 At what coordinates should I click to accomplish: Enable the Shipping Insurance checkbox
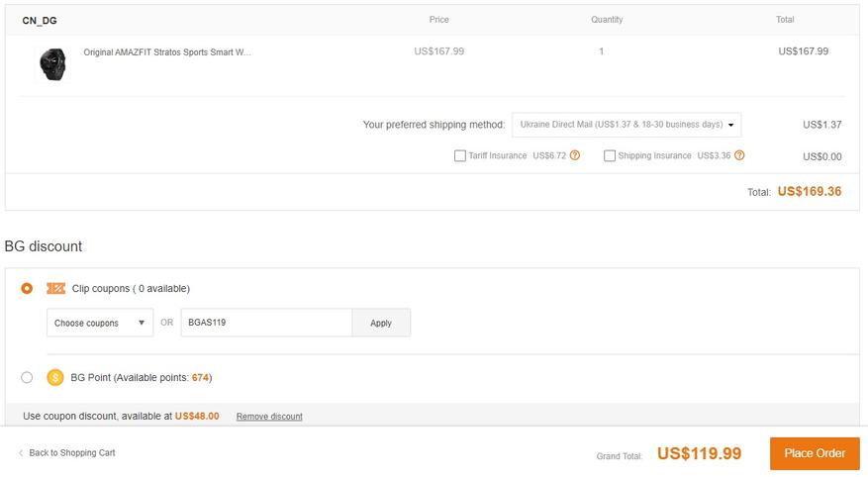coord(610,155)
